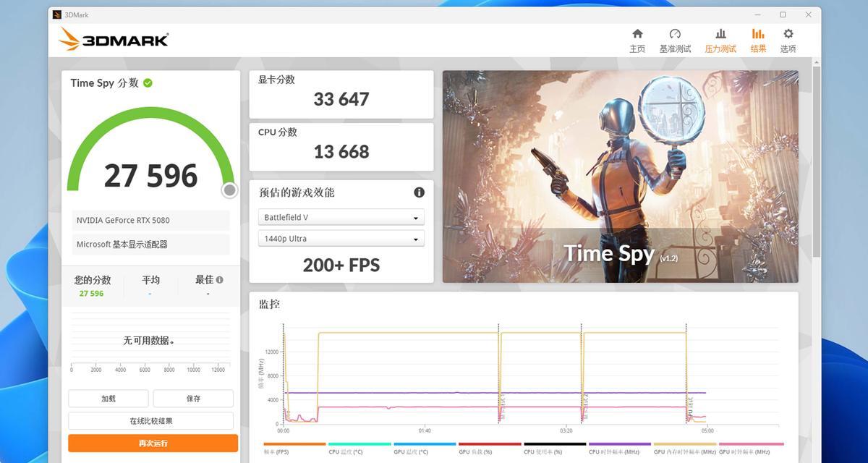This screenshot has width=868, height=463.
Task: Toggle the GPU 内存时钟频率 (MHz) legend
Action: (x=685, y=449)
